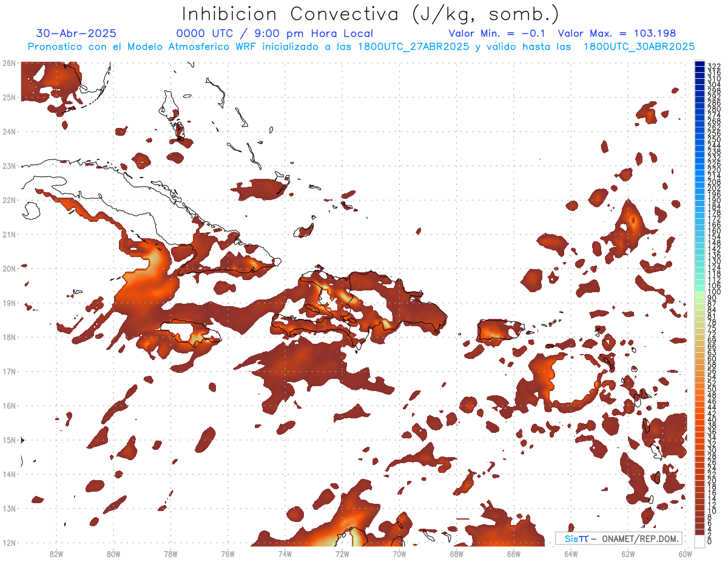Click the 23N latitude label
Image resolution: width=728 pixels, height=562 pixels.
(x=9, y=166)
